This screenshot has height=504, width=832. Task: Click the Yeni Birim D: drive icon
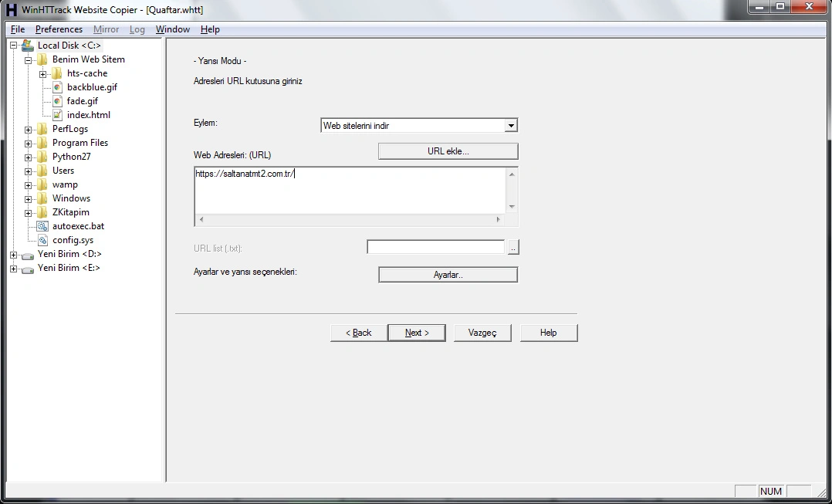[28, 255]
